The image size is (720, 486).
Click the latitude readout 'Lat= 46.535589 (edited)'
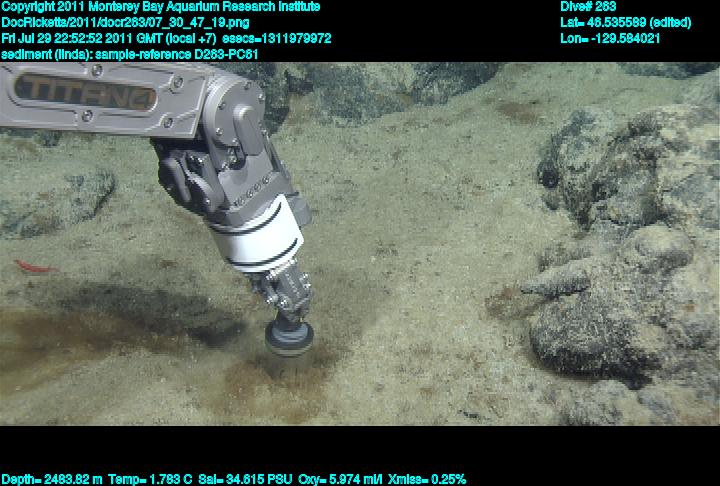625,23
